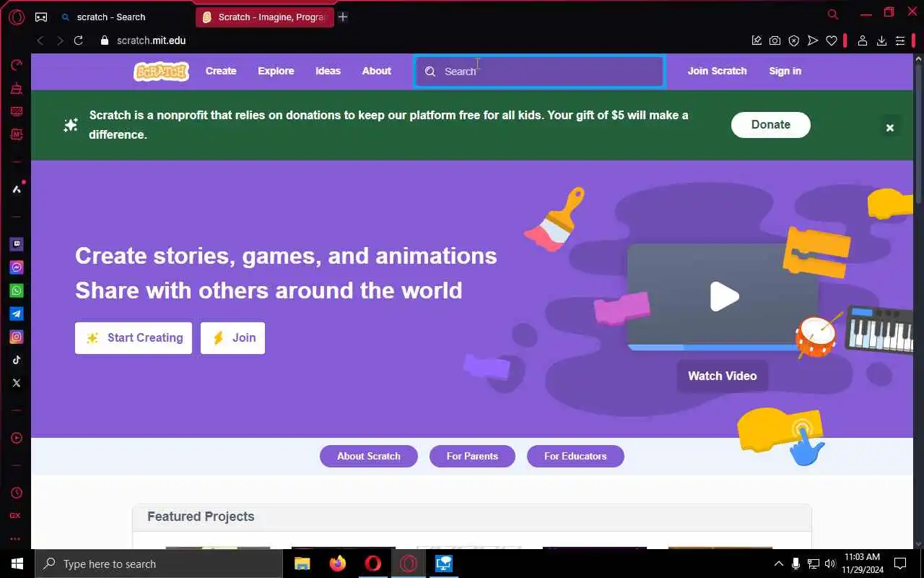Image resolution: width=924 pixels, height=578 pixels.
Task: Open the Windows Start menu
Action: coord(17,564)
